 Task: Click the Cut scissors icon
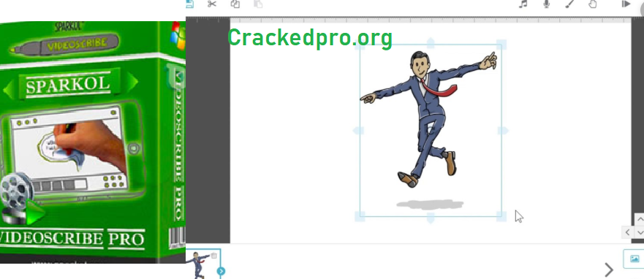(212, 4)
